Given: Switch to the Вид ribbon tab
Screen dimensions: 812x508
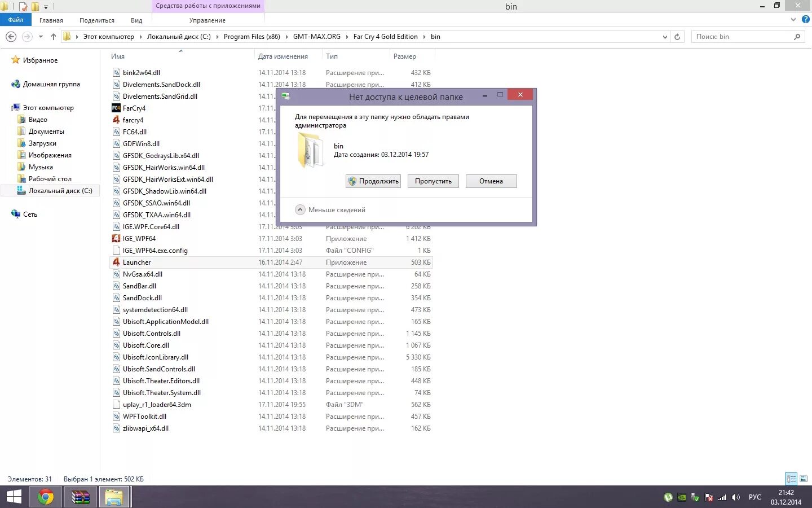Looking at the screenshot, I should coord(136,20).
